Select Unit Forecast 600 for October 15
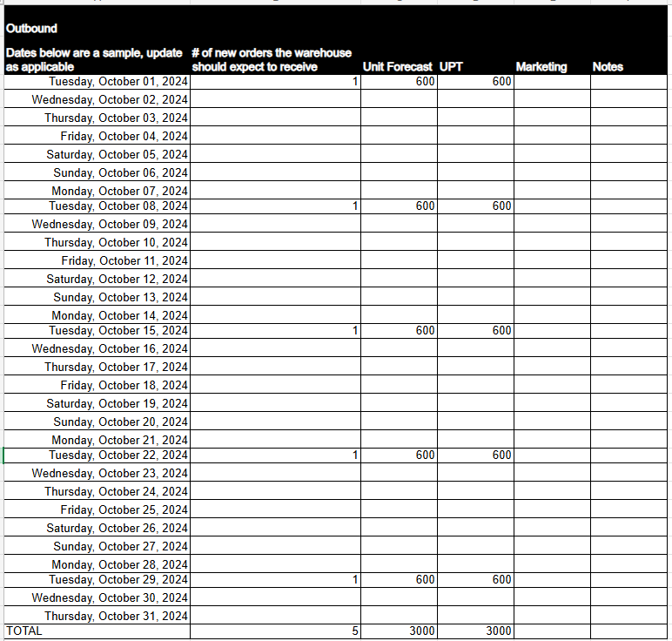 [399, 331]
